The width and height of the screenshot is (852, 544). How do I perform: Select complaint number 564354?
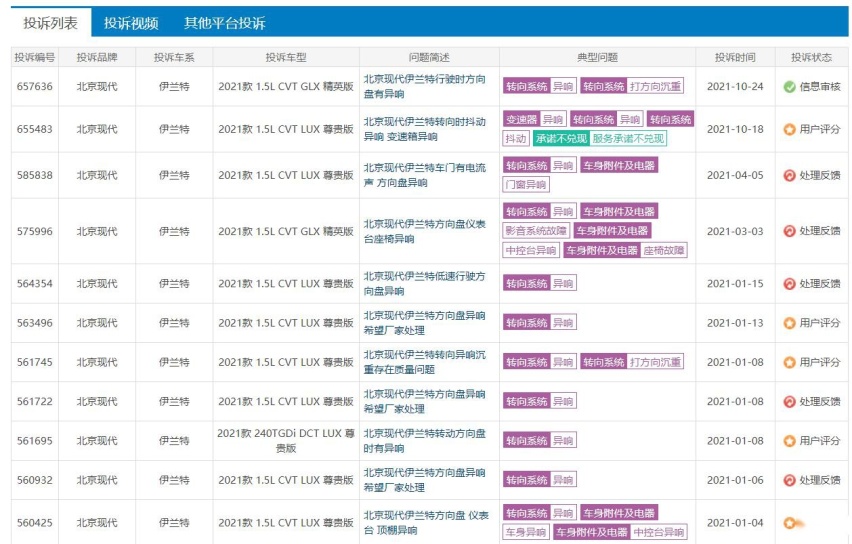[x=35, y=284]
